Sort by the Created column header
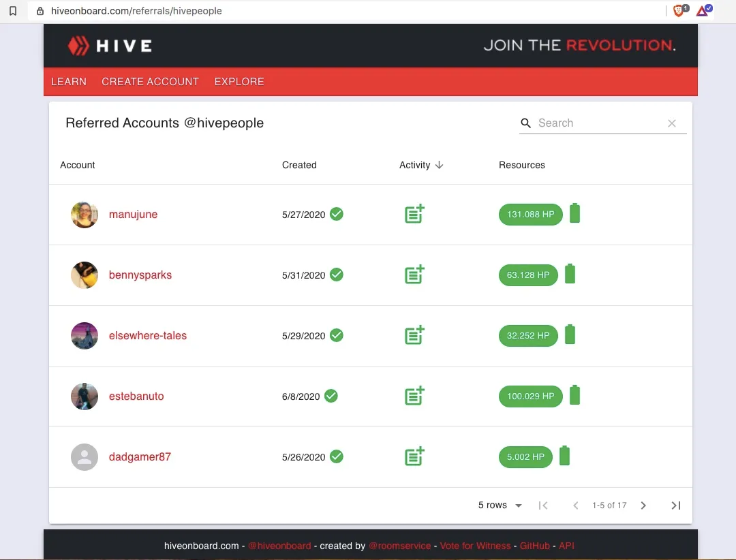 pyautogui.click(x=299, y=166)
